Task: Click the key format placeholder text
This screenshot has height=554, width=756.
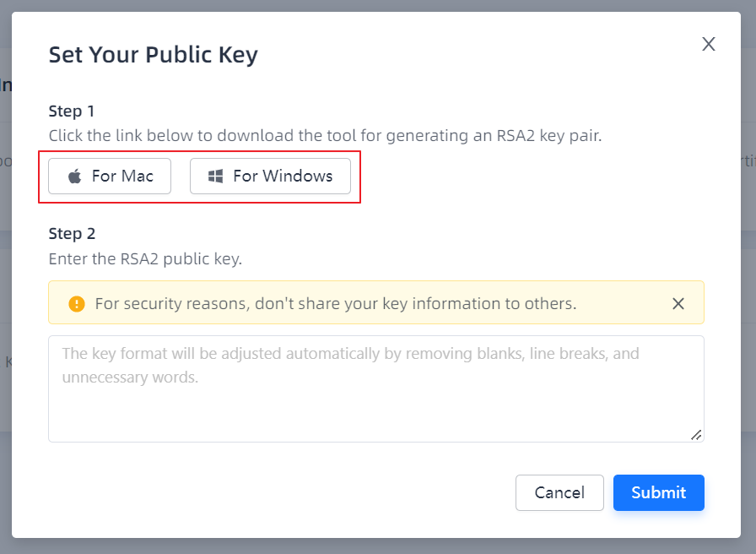Action: pos(350,355)
